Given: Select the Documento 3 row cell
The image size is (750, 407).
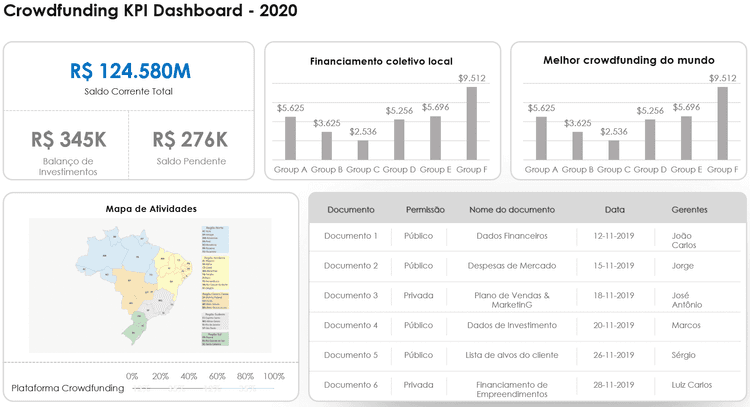Looking at the screenshot, I should point(351,295).
